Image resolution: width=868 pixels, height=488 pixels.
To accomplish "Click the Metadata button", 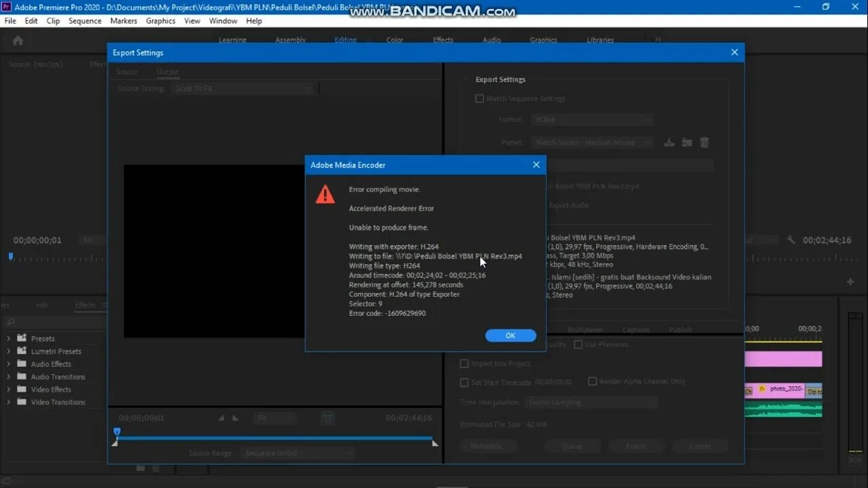I will click(488, 446).
